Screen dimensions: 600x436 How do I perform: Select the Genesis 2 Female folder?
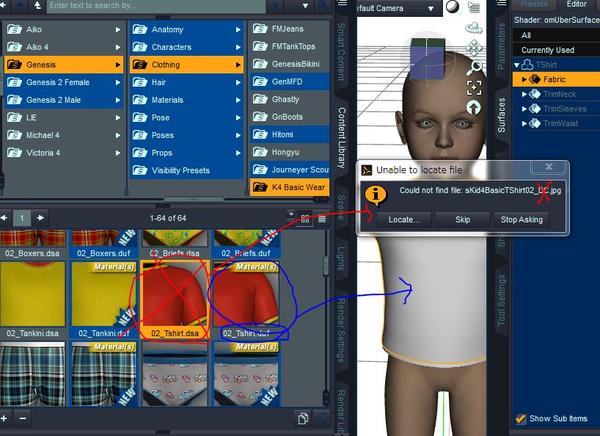coord(64,82)
